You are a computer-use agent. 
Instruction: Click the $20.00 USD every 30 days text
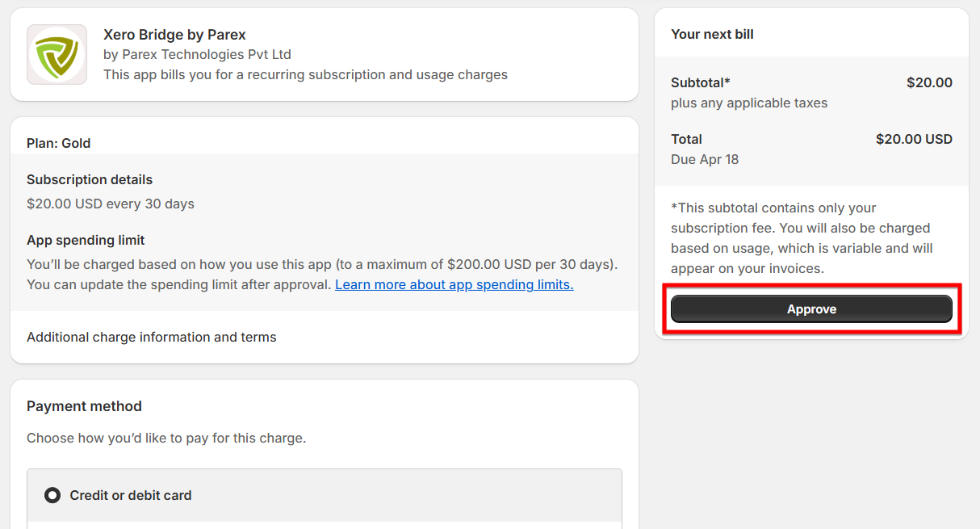(111, 204)
